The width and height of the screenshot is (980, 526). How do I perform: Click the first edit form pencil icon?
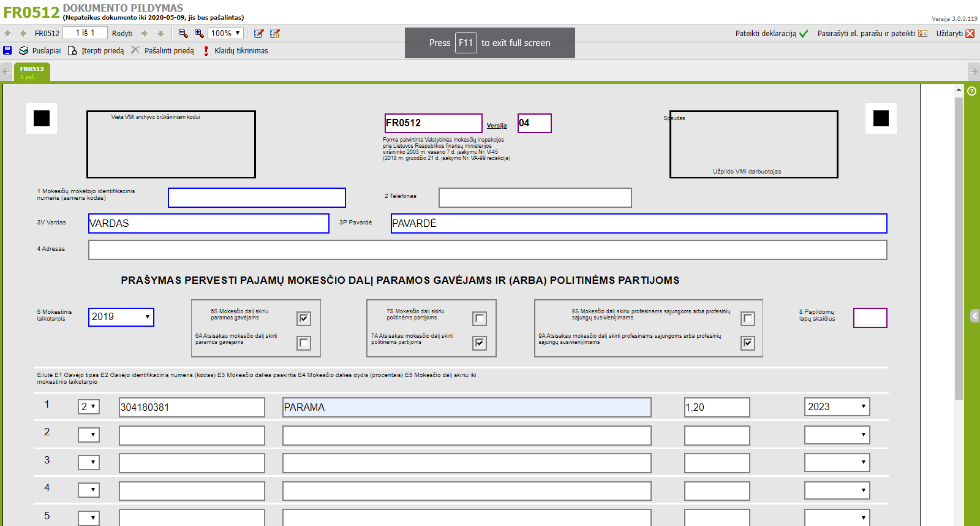tap(259, 34)
